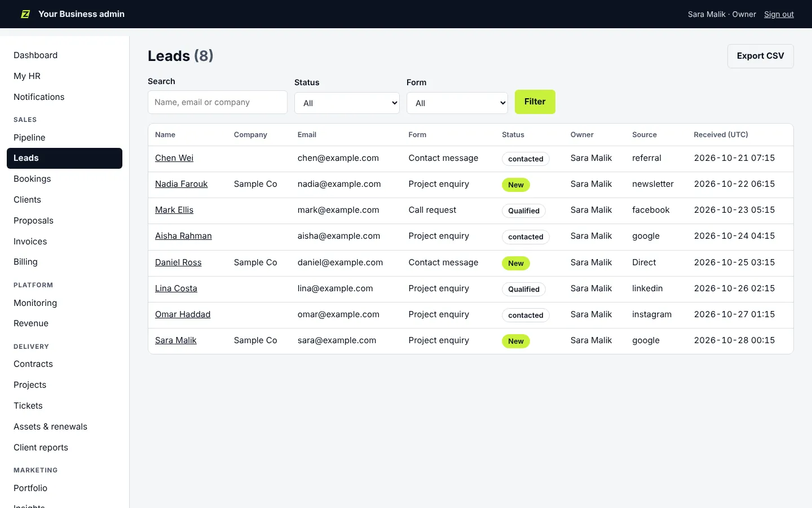Image resolution: width=812 pixels, height=508 pixels.
Task: Navigate to Pipeline in sidebar
Action: click(64, 138)
